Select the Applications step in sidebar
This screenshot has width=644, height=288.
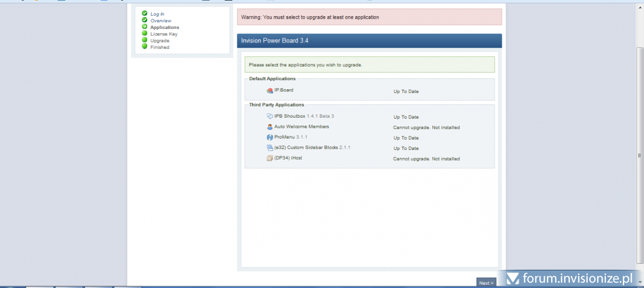pos(165,27)
